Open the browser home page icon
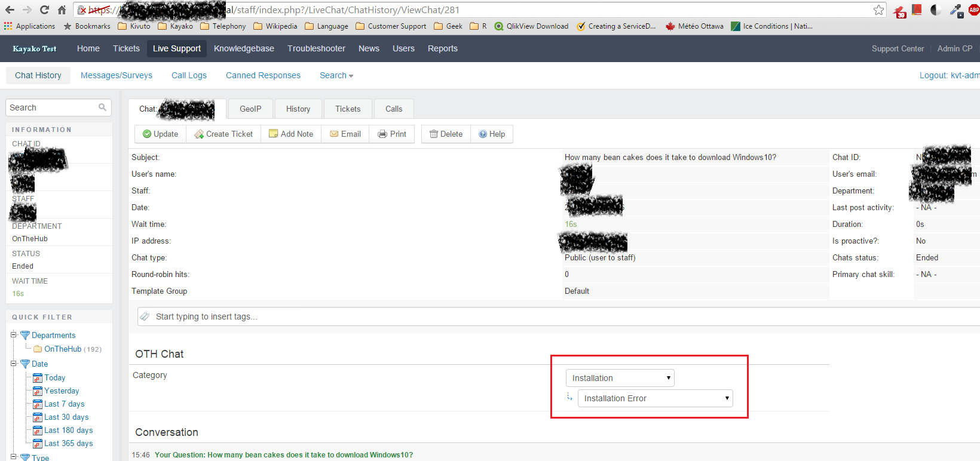This screenshot has height=461, width=980. click(x=62, y=10)
